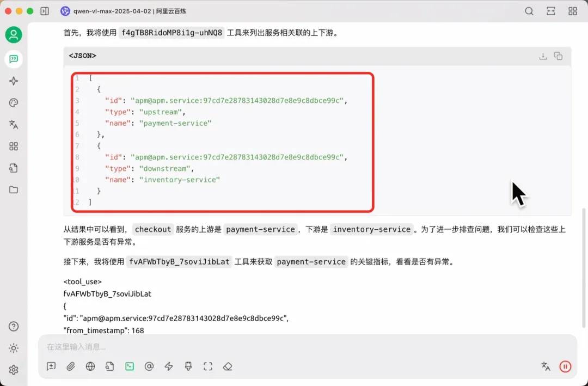
Task: Click the message input field
Action: tap(272, 347)
